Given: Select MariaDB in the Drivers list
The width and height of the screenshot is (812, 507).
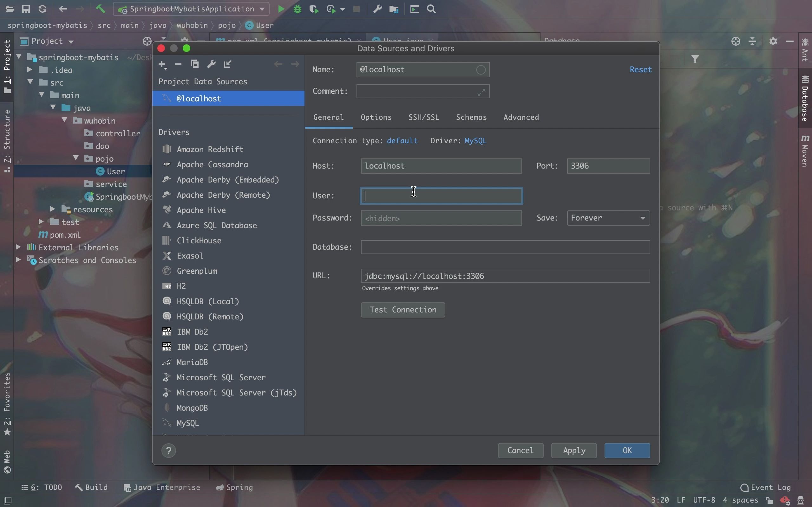Looking at the screenshot, I should tap(192, 362).
